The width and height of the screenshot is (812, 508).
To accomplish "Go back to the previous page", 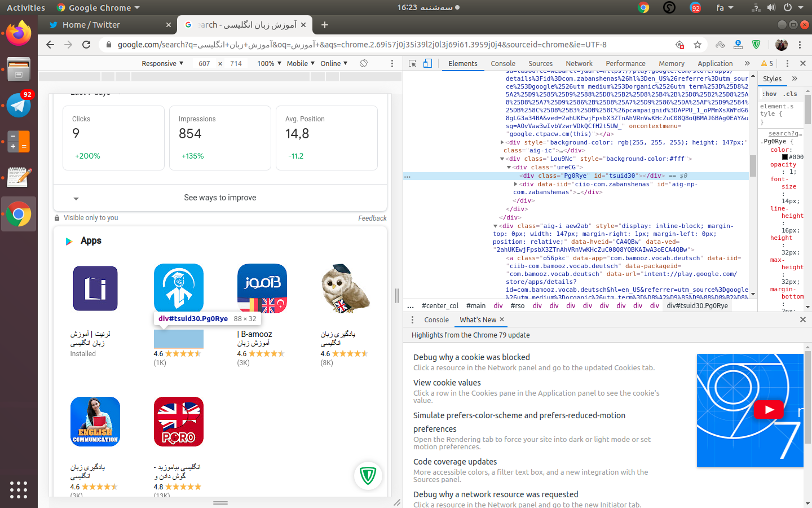I will 50,45.
